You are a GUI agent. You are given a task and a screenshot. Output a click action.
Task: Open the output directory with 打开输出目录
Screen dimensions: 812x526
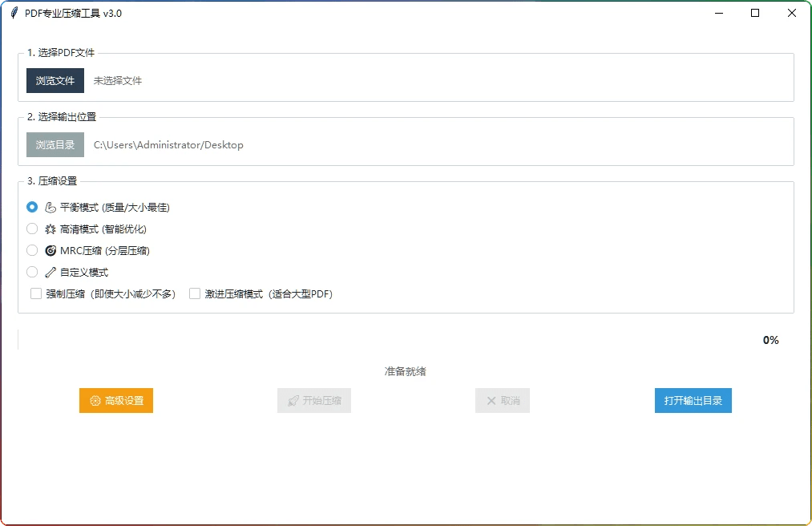click(x=692, y=400)
